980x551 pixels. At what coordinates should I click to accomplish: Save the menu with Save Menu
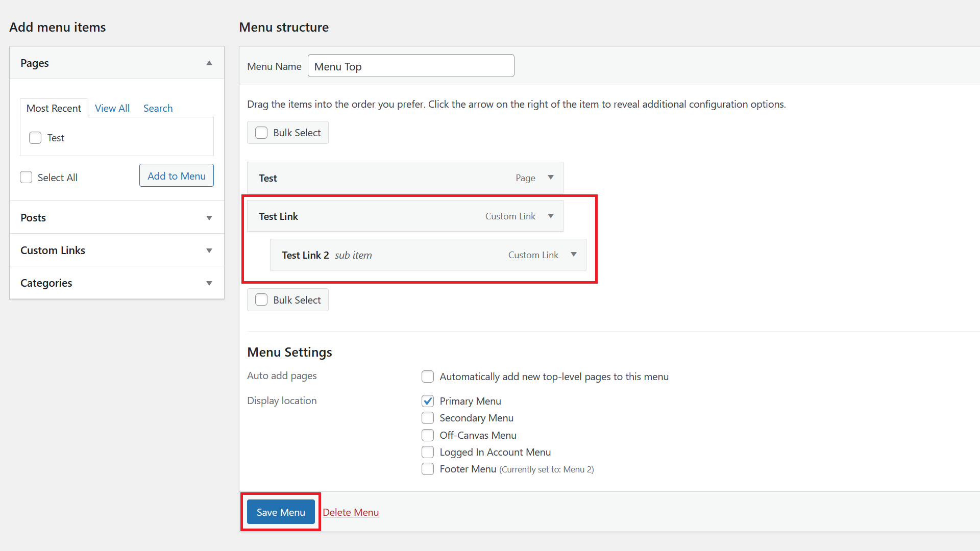281,512
